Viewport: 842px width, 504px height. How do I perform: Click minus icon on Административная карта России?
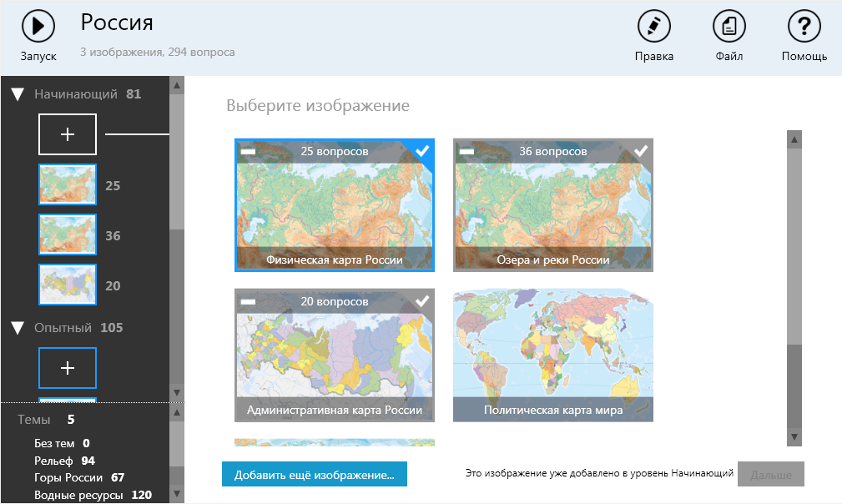[x=248, y=301]
